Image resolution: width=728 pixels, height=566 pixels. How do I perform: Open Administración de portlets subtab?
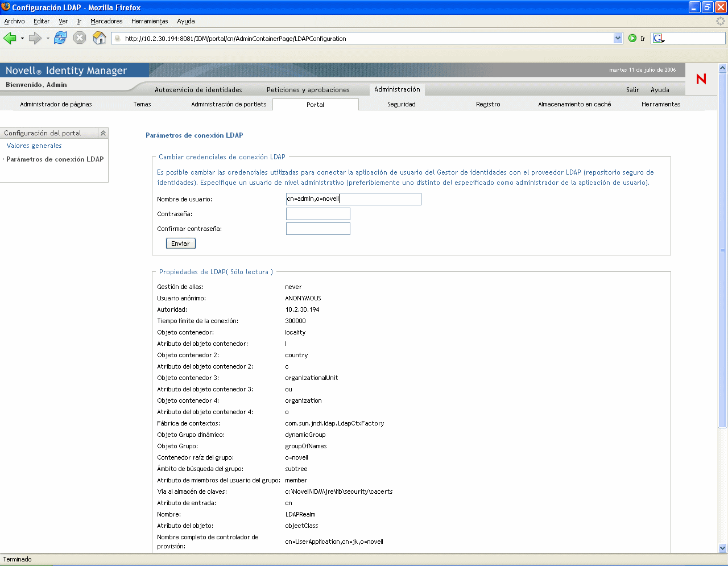[229, 104]
